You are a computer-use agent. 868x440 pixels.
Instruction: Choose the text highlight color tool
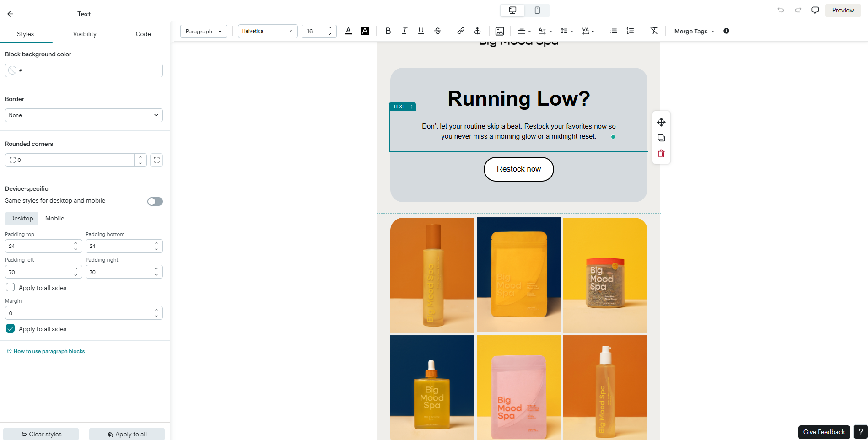pos(365,31)
